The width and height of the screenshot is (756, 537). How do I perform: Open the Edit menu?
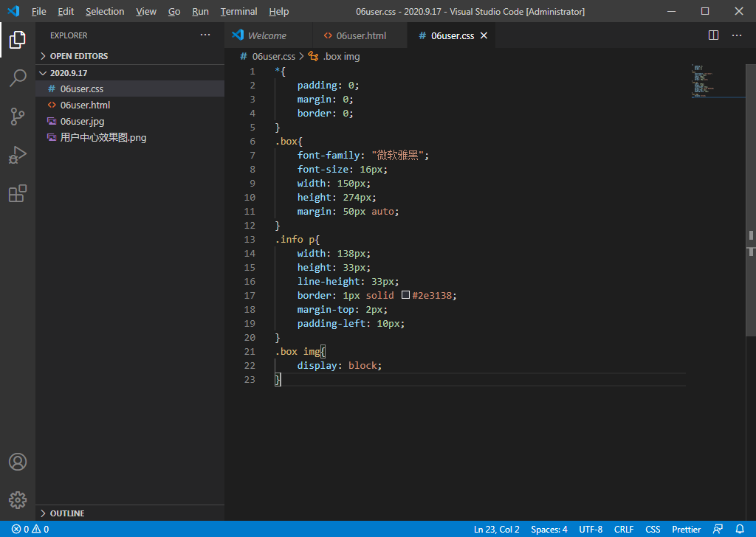pos(66,11)
